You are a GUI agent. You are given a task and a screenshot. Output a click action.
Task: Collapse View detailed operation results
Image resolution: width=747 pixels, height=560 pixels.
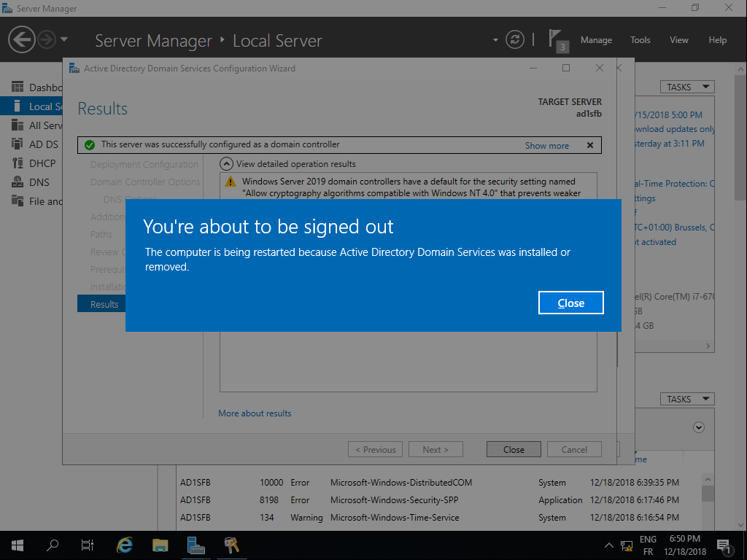tap(226, 164)
